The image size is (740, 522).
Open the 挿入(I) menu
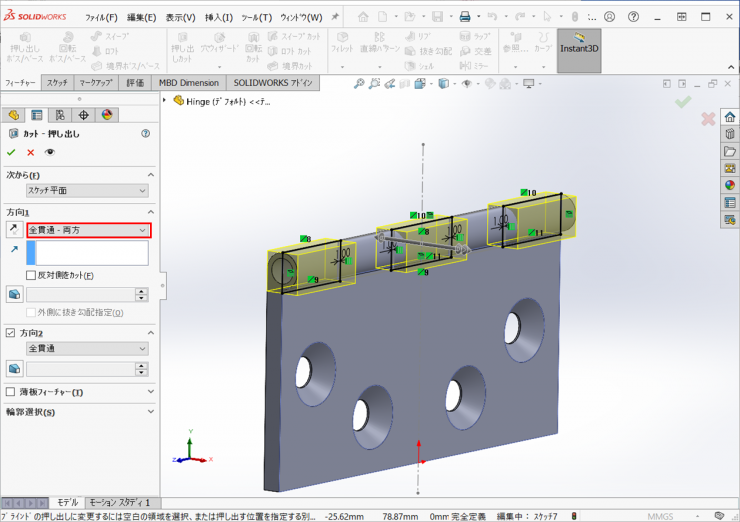click(x=218, y=17)
